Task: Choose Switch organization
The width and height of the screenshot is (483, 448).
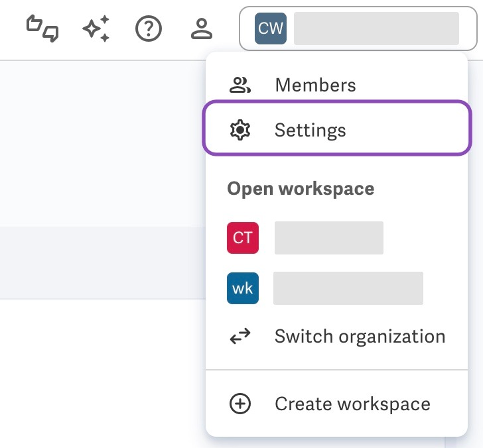Action: pos(336,336)
